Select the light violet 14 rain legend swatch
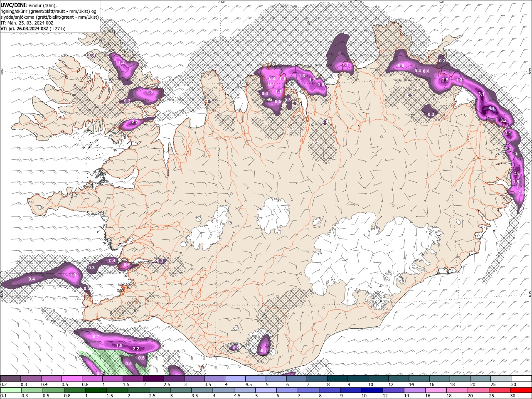This screenshot has height=399, width=532. pyautogui.click(x=414, y=390)
